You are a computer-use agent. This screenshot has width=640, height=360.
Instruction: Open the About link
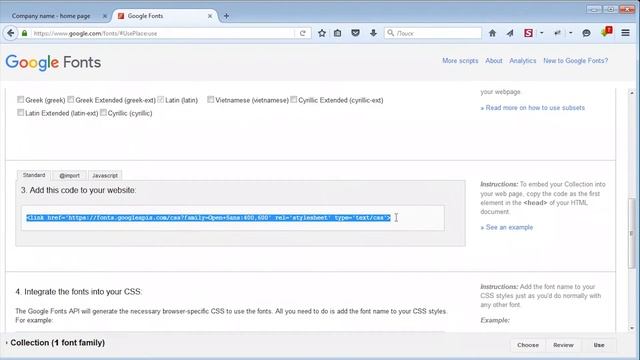(493, 61)
